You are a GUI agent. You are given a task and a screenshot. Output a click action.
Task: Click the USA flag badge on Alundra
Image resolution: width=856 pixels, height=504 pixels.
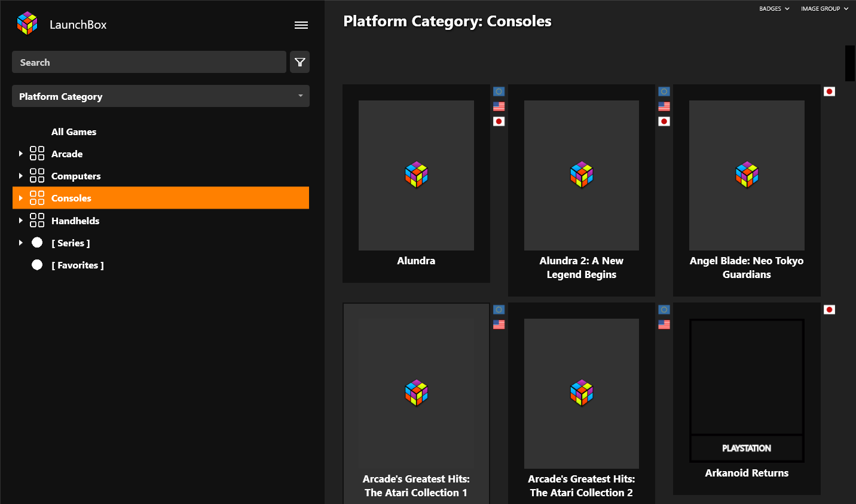coord(499,106)
